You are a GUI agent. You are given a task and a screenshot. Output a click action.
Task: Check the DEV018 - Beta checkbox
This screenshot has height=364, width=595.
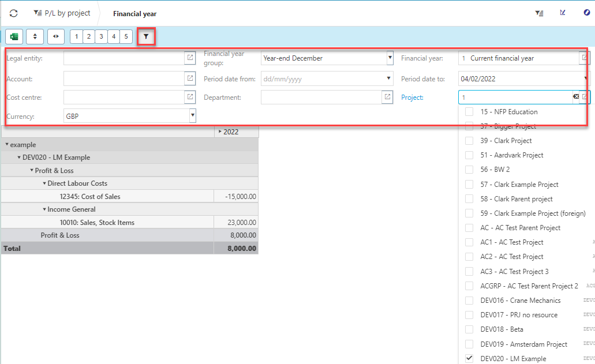point(469,329)
